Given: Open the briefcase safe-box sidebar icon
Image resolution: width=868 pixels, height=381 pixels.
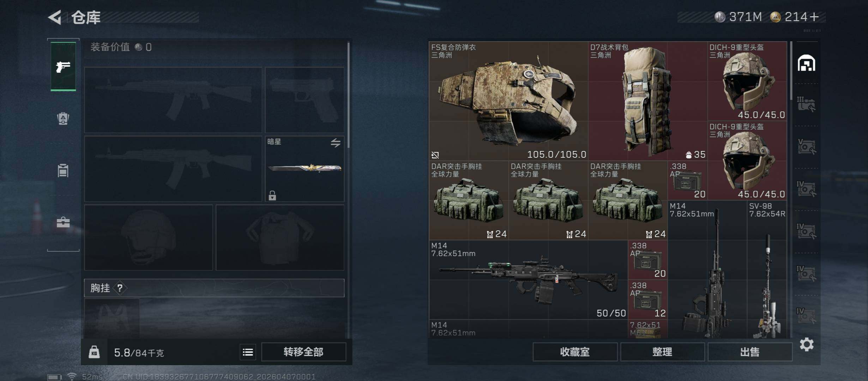Looking at the screenshot, I should pos(63,222).
